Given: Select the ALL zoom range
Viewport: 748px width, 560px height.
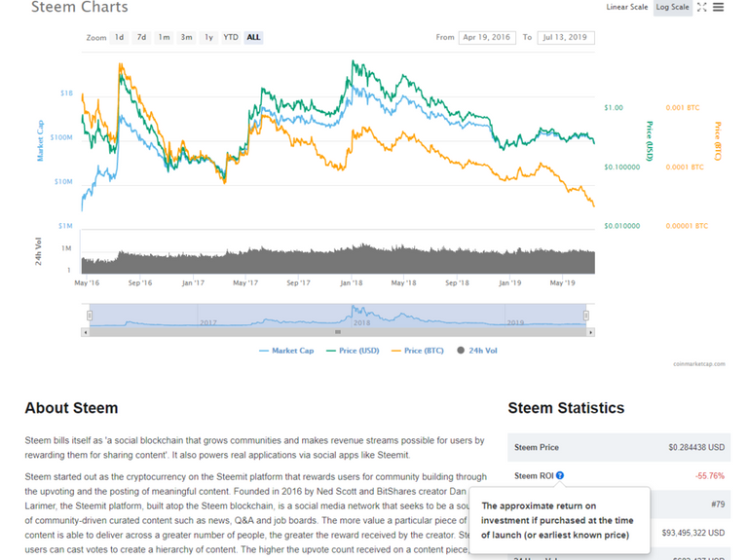Looking at the screenshot, I should click(x=253, y=37).
